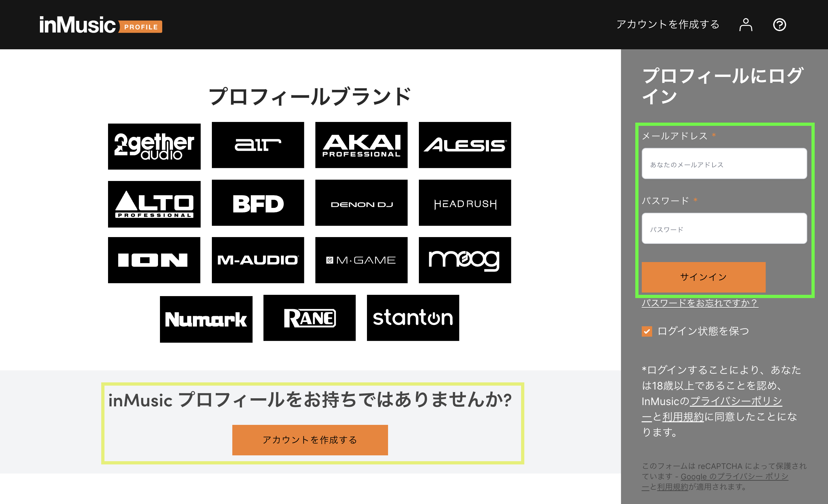Open the BFD brand page
Viewport: 828px width, 504px height.
click(x=257, y=203)
